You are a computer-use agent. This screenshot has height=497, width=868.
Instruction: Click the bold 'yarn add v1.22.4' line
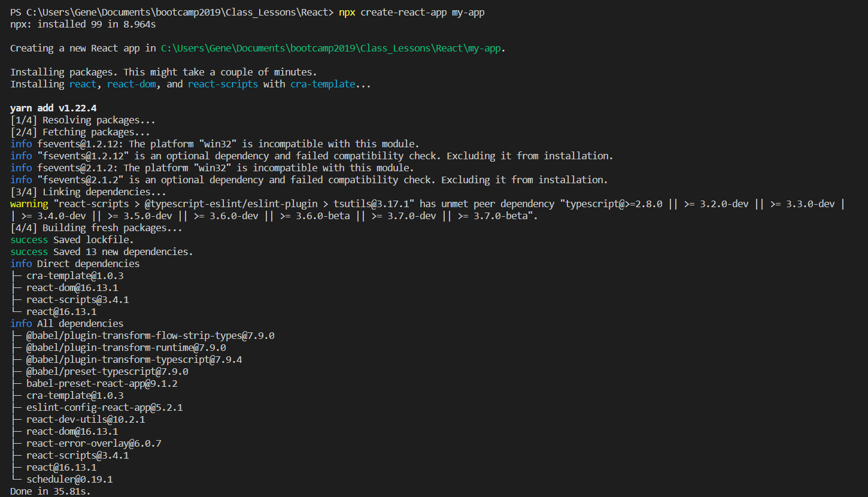click(53, 108)
